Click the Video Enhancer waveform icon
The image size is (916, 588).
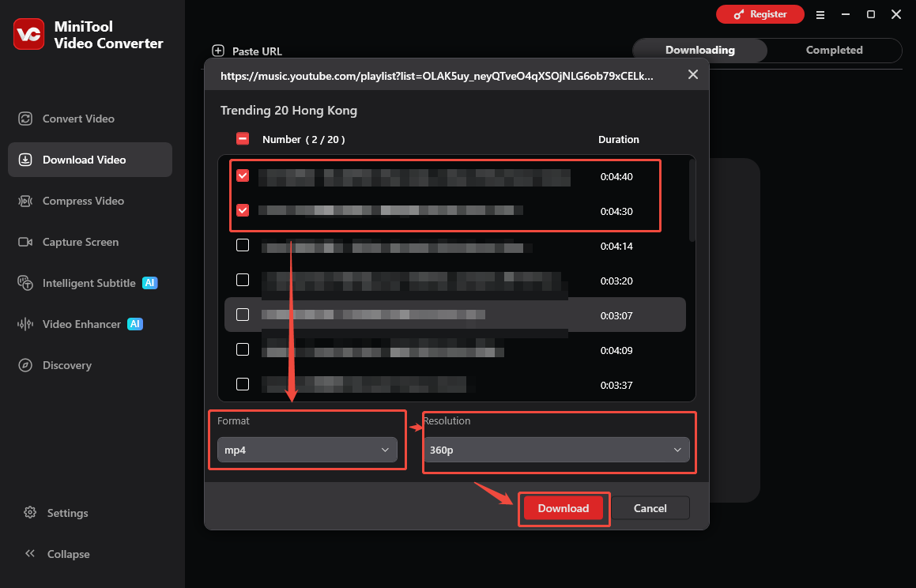(x=25, y=324)
